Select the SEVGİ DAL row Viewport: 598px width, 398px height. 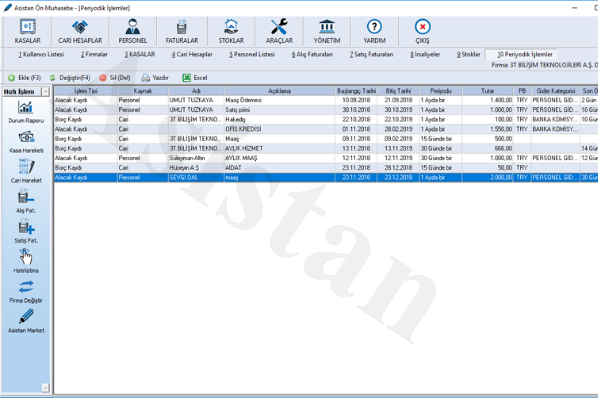point(326,177)
